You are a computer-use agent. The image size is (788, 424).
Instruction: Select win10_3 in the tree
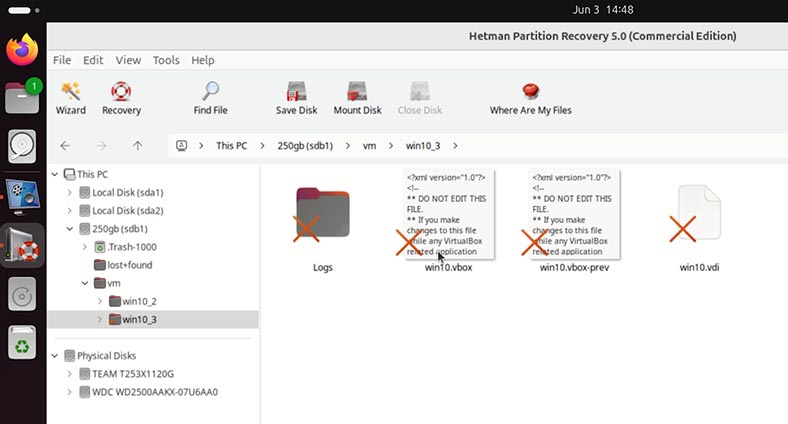(139, 319)
